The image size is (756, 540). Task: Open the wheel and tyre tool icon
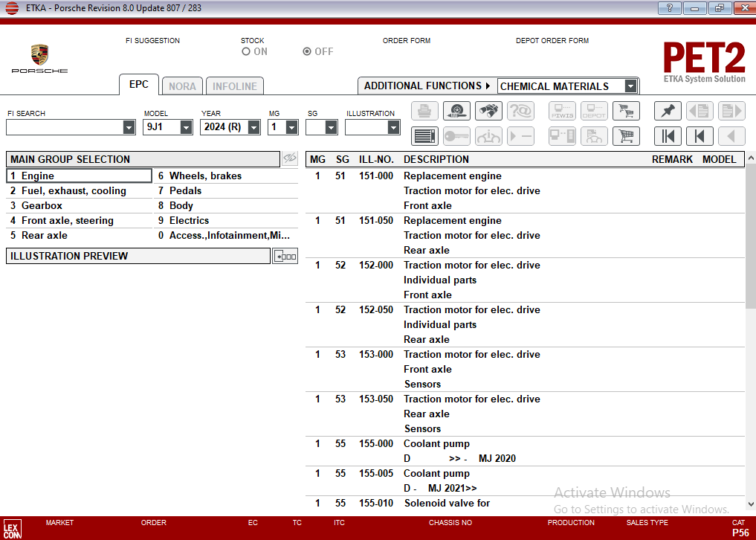click(456, 111)
